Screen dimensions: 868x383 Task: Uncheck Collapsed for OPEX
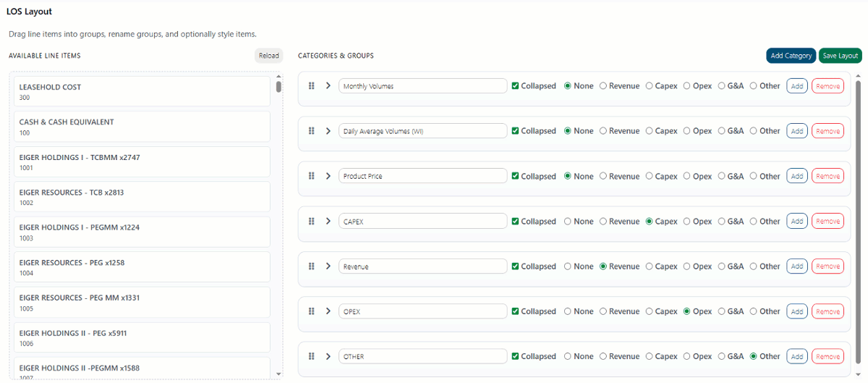(x=515, y=311)
